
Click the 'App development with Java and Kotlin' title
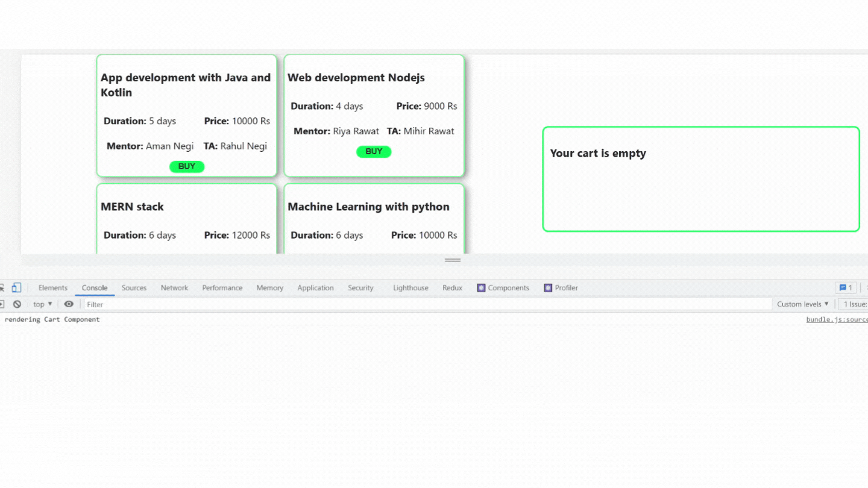pyautogui.click(x=186, y=85)
